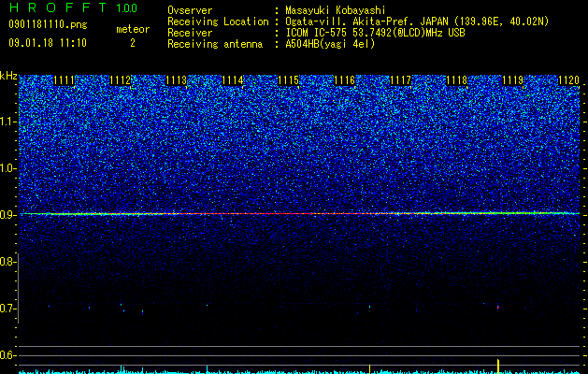Click the 1112 time marker

[x=121, y=80]
